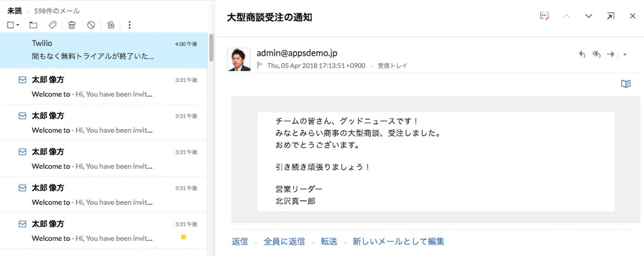The image size is (644, 256).
Task: Click the move-to-folder icon
Action: click(33, 25)
